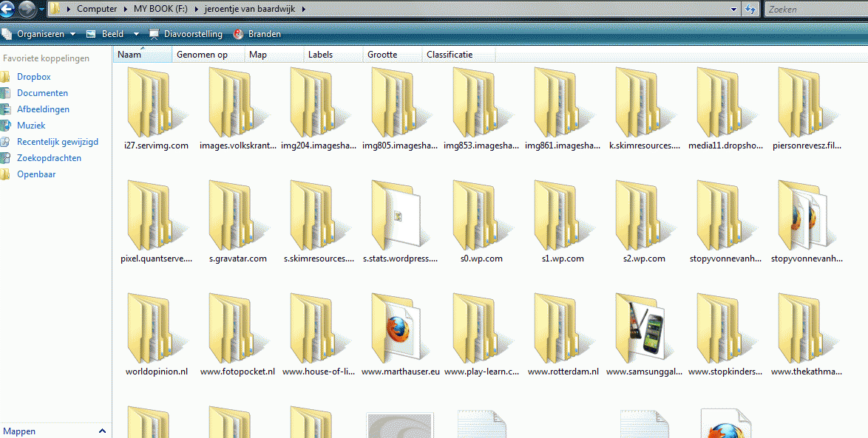
Task: Expand the breadcrumb arrow after jeroentje van baardwijk
Action: (303, 10)
